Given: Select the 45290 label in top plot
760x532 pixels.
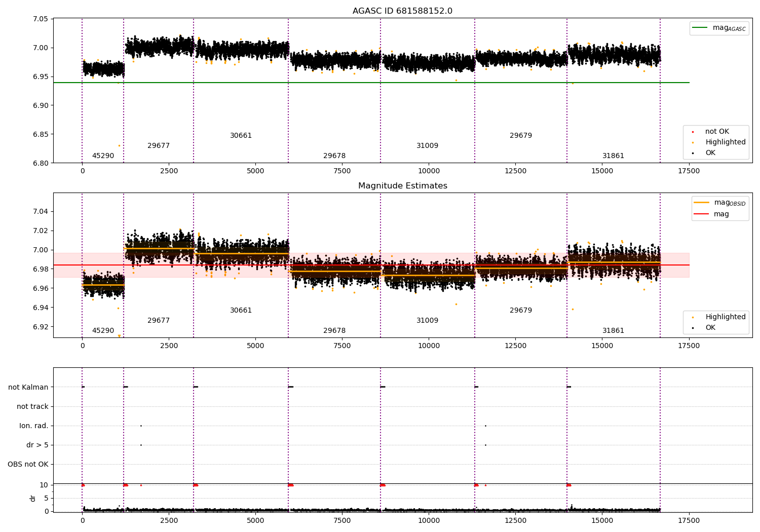Looking at the screenshot, I should (x=103, y=156).
